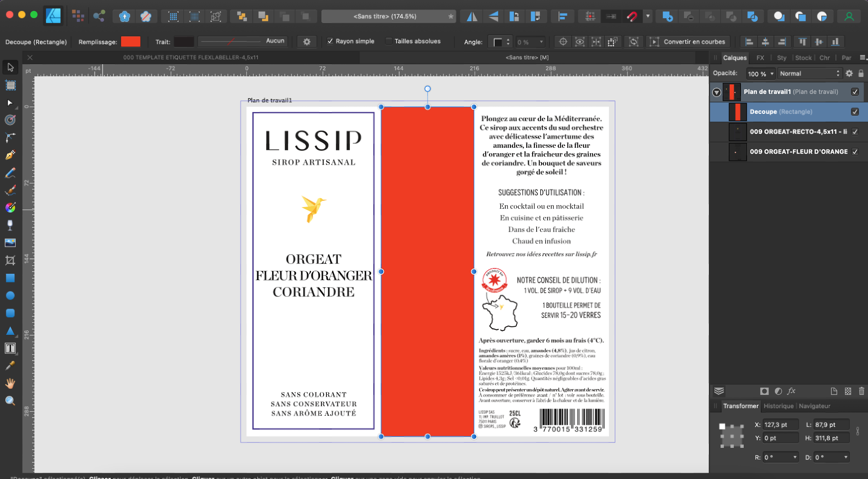The height and width of the screenshot is (479, 868).
Task: Click the X position field
Action: point(780,425)
